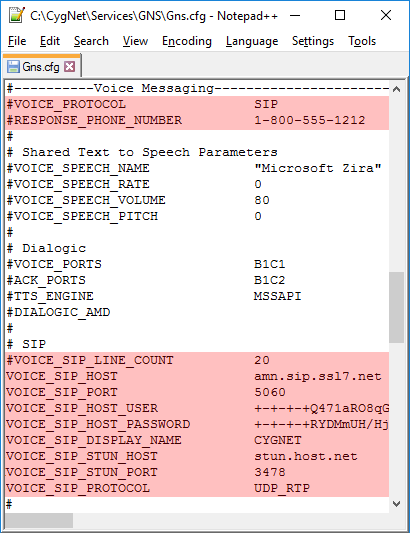Click the value SIP after #VOICE_PROTOCOL

(x=266, y=104)
